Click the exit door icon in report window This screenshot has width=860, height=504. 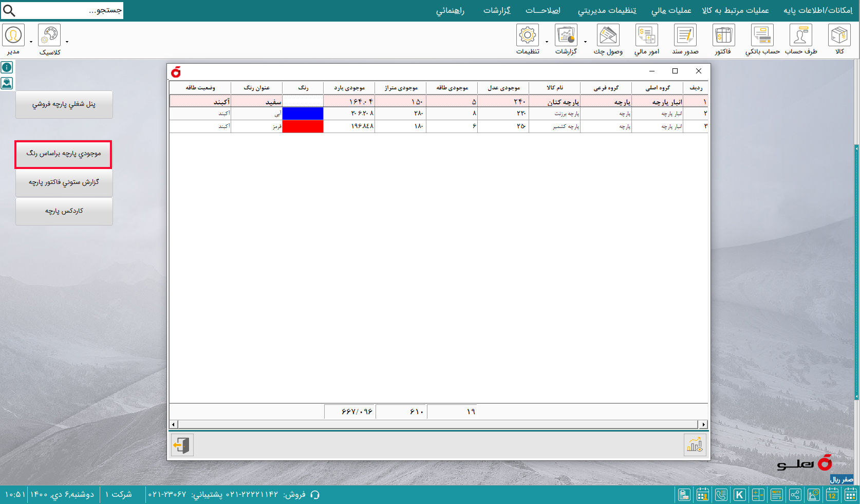[x=182, y=445]
